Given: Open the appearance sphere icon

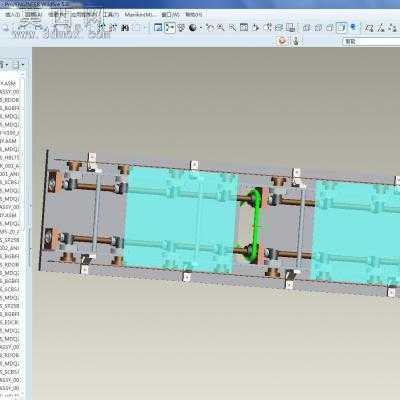Looking at the screenshot, I should (x=193, y=28).
